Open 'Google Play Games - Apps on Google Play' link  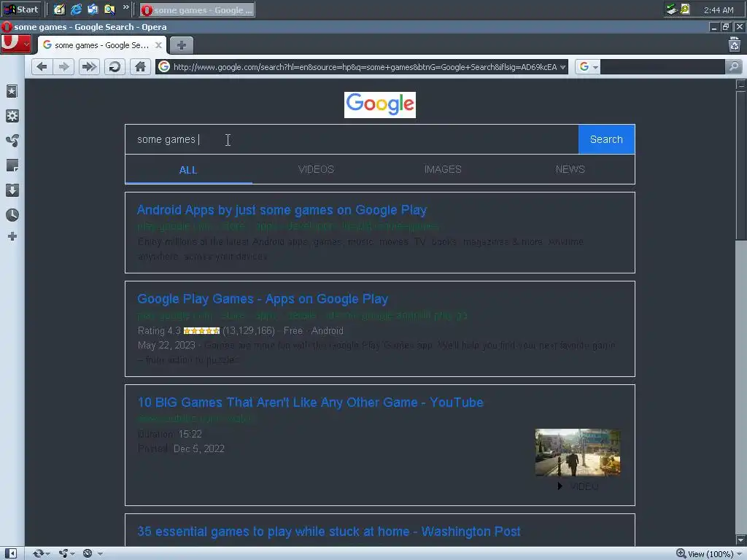coord(263,299)
